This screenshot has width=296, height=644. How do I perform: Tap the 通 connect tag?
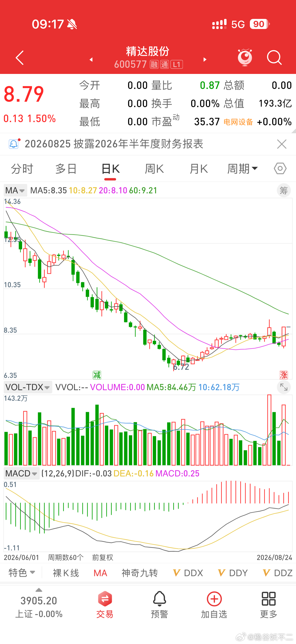164,65
